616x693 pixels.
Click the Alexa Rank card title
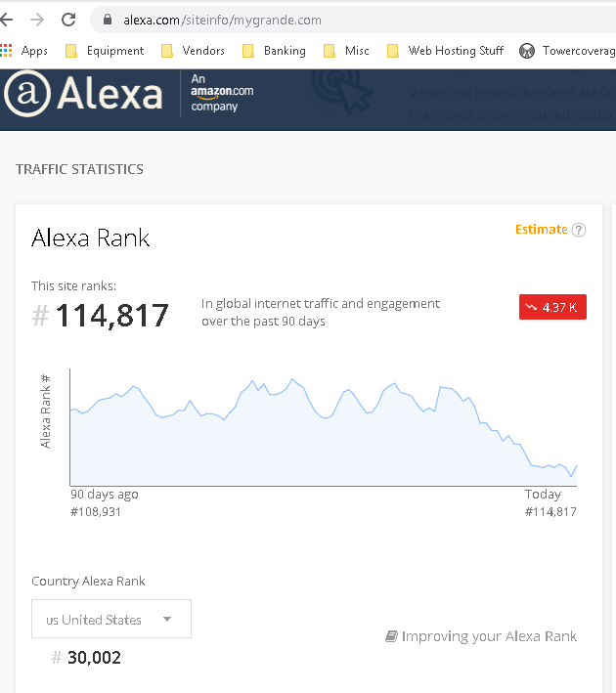tap(91, 238)
